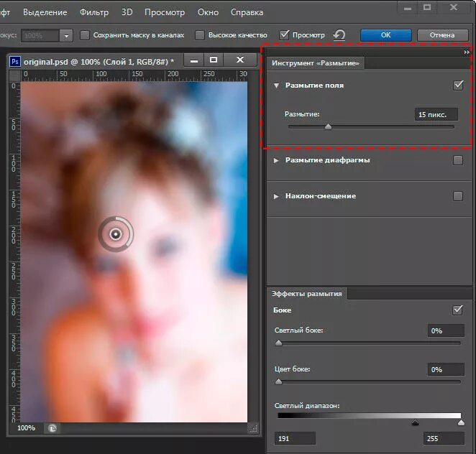Image resolution: width=476 pixels, height=454 pixels.
Task: Expand the Размытие диафрагмы section triangle
Action: [277, 160]
